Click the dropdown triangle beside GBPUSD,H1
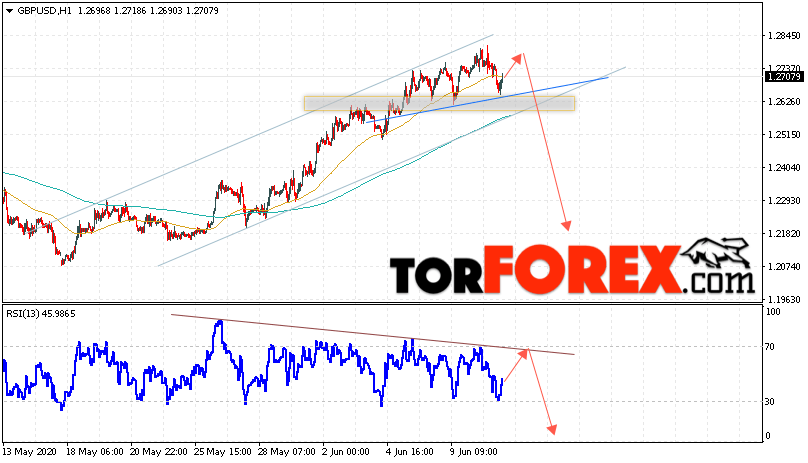This screenshot has width=808, height=463. tap(9, 11)
